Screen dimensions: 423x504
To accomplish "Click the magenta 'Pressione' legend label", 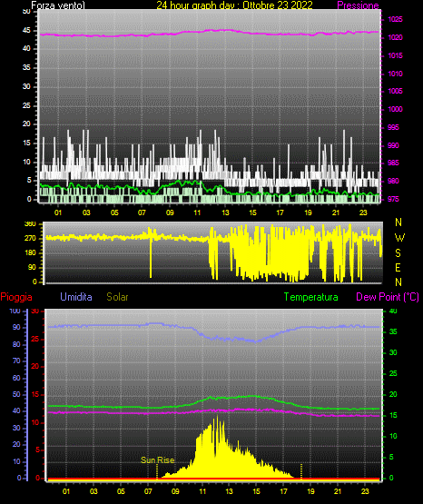I will [358, 5].
